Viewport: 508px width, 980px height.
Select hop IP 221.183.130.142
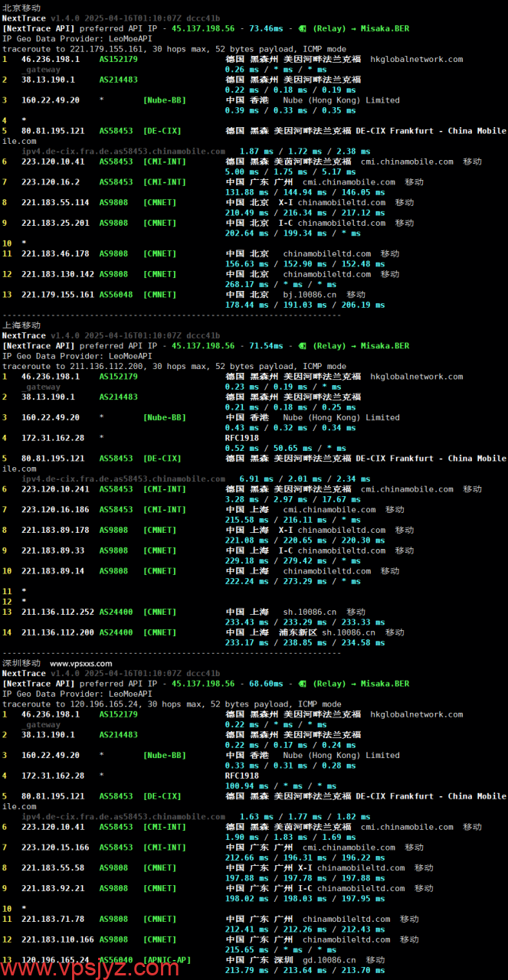pos(57,274)
